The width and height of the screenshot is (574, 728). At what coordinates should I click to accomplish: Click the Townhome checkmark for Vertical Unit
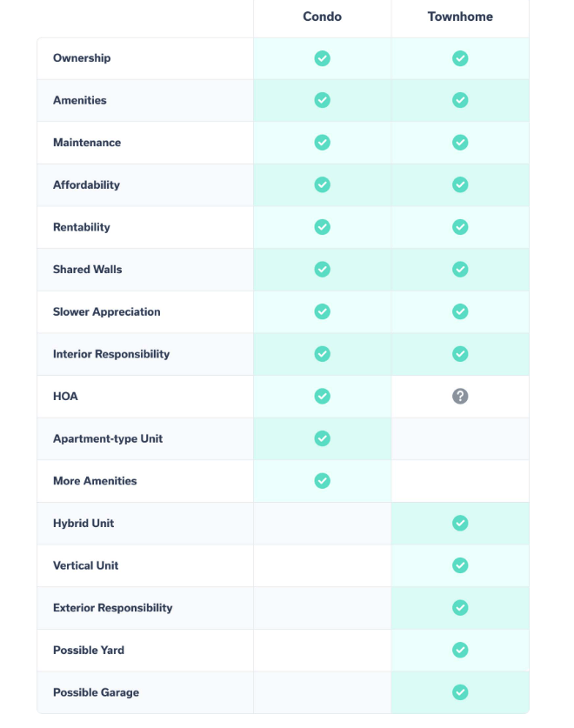point(460,565)
